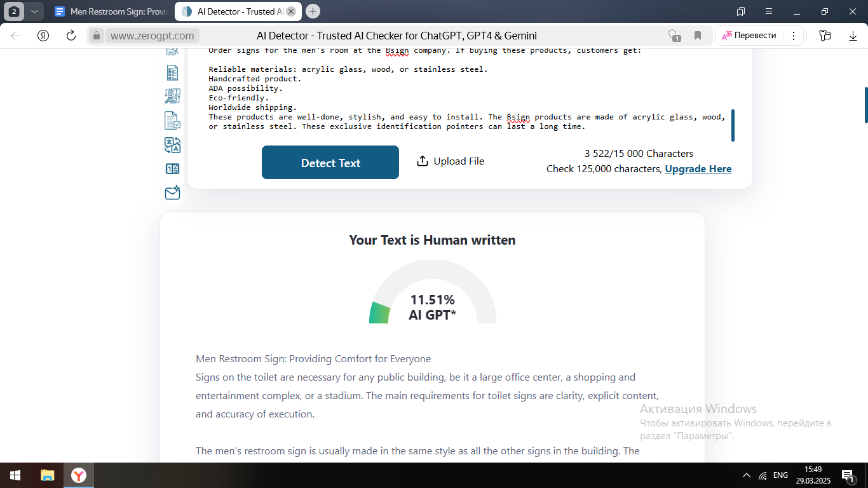868x488 pixels.
Task: Open the translator tool icon in sidebar
Action: click(x=172, y=145)
